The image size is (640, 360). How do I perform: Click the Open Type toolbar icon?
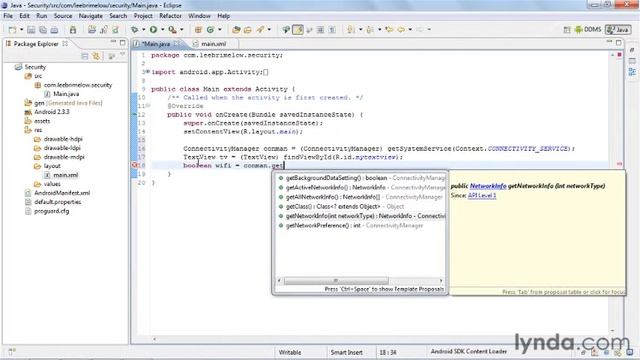(x=236, y=30)
